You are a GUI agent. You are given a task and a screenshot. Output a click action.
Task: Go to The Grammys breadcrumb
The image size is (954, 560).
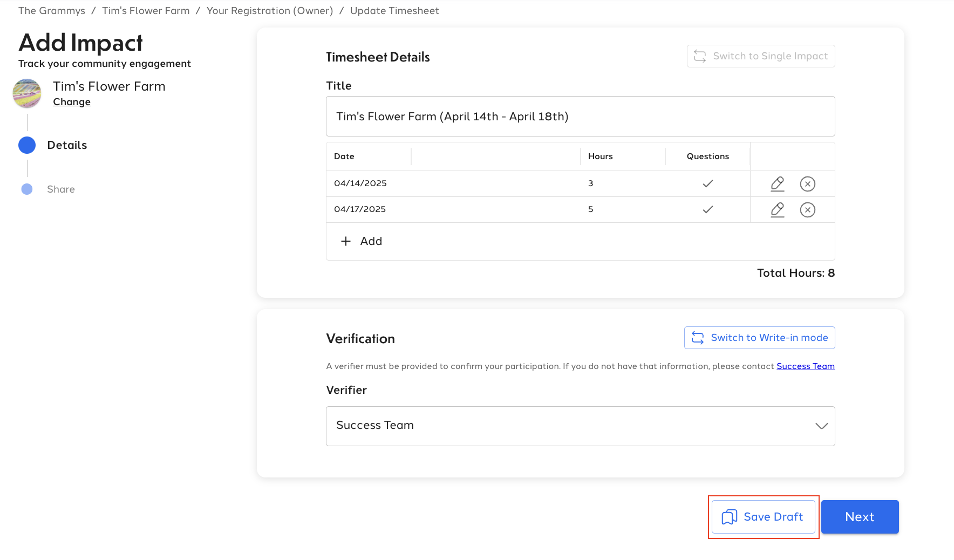(52, 11)
